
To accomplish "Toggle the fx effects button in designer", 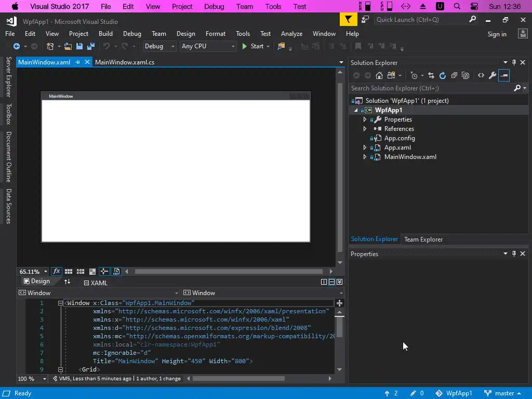I will pyautogui.click(x=56, y=271).
